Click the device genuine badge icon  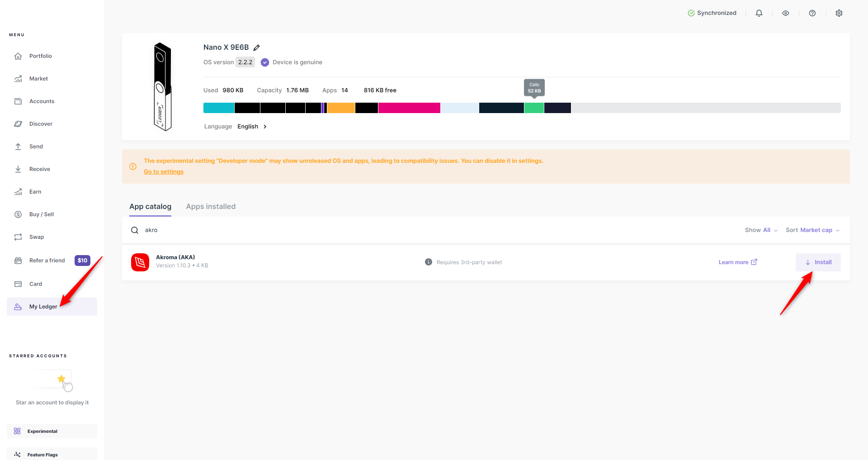tap(265, 62)
